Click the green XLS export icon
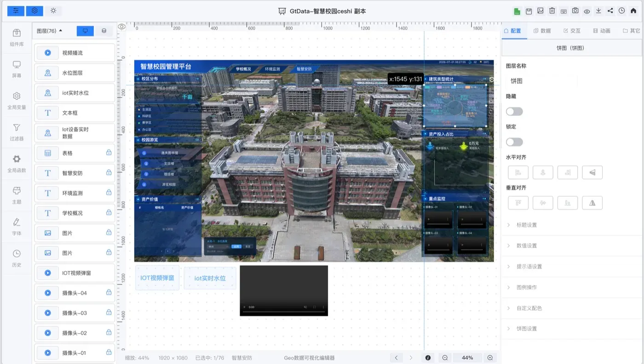This screenshot has width=644, height=364. (517, 11)
